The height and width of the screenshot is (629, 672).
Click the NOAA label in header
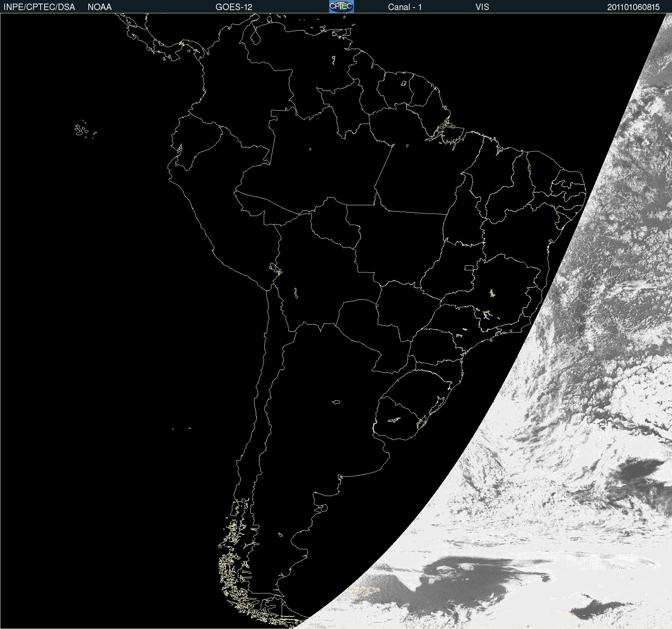pos(100,7)
